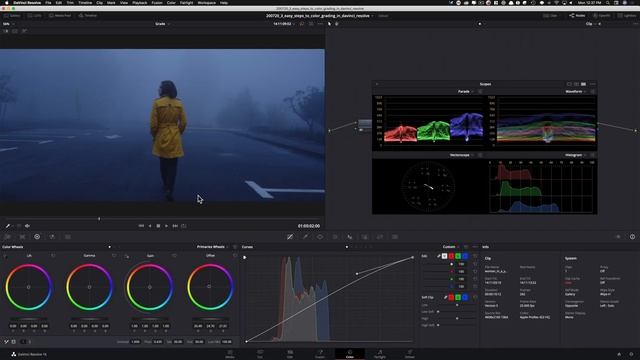Open the Qualifier eyedropper palette
Viewport: 640px width, 360px height.
point(305,237)
